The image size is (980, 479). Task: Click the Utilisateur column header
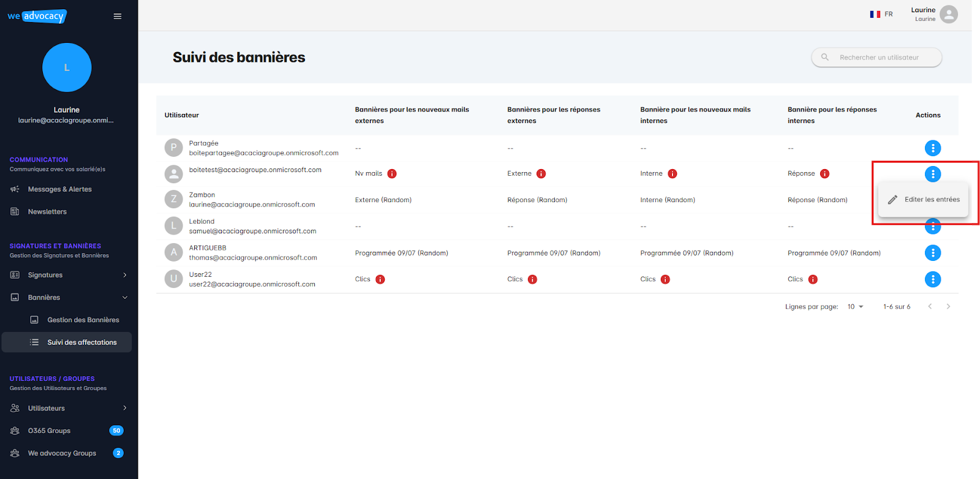pos(182,115)
